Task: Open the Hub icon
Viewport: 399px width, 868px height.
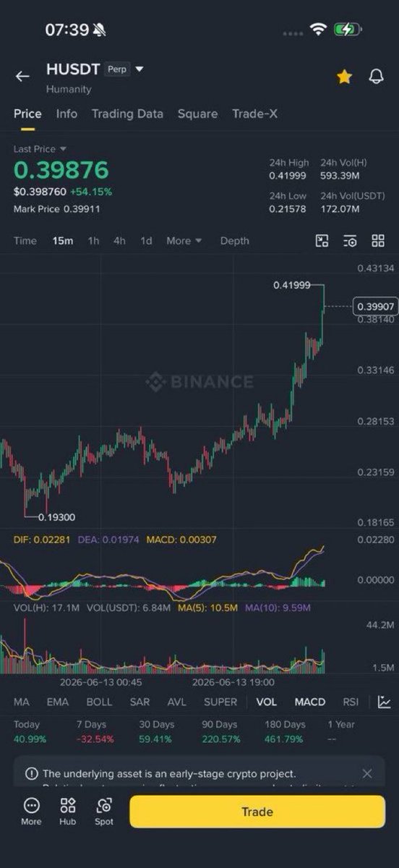Action: (x=68, y=811)
